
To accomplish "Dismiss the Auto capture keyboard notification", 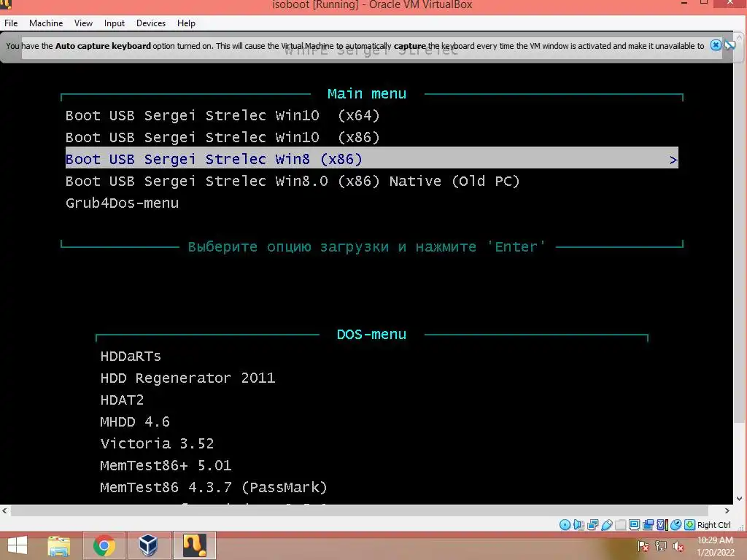I will (716, 45).
